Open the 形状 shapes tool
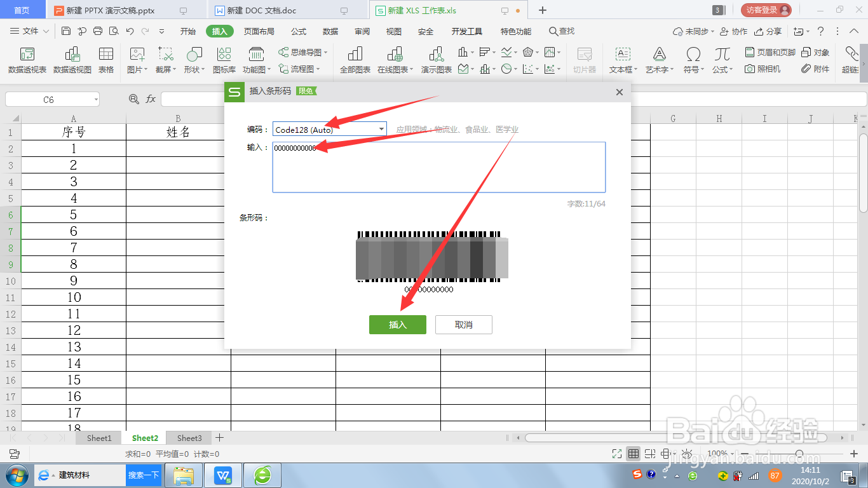This screenshot has height=488, width=868. tap(194, 60)
